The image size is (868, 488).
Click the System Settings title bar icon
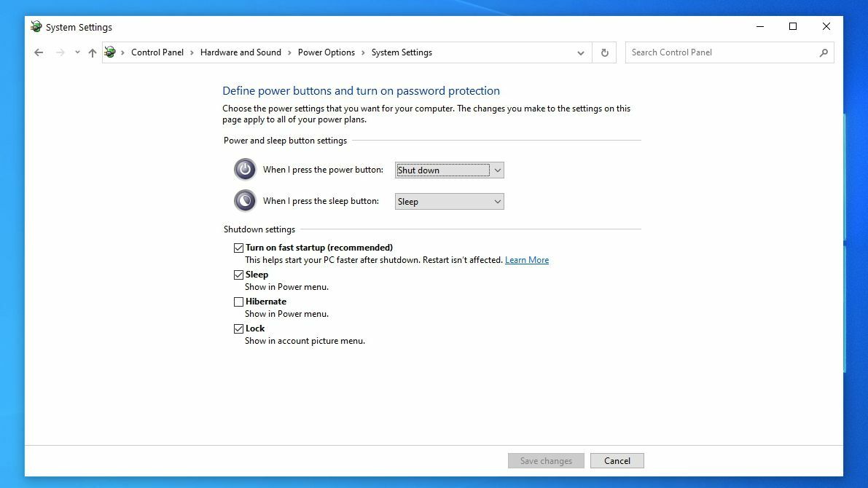(36, 26)
